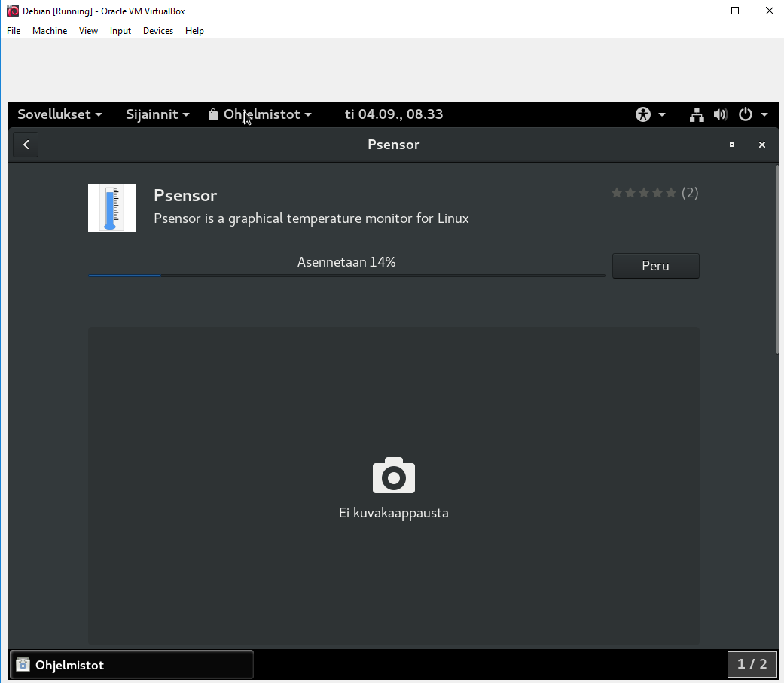Click the Psensor title in the header bar
Image resolution: width=784 pixels, height=683 pixels.
click(x=393, y=145)
